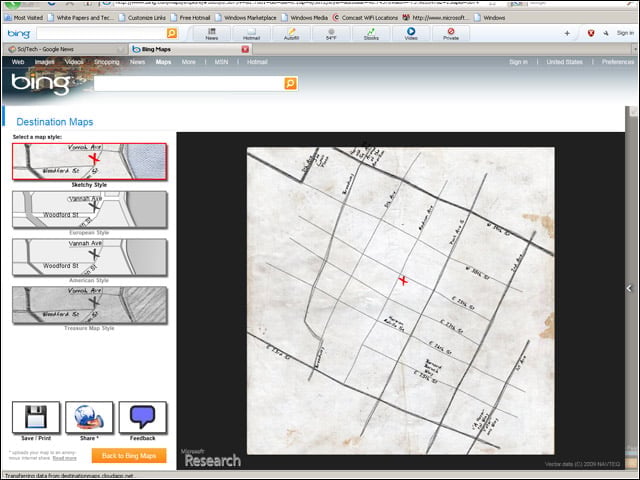
Task: Click the wrench options icon on toolbar
Action: click(x=606, y=33)
